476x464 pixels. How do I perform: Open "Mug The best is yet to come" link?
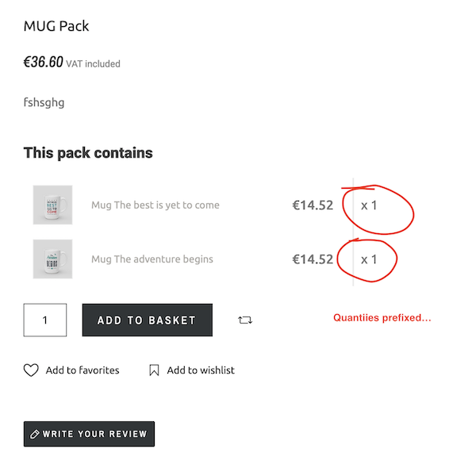pyautogui.click(x=155, y=205)
